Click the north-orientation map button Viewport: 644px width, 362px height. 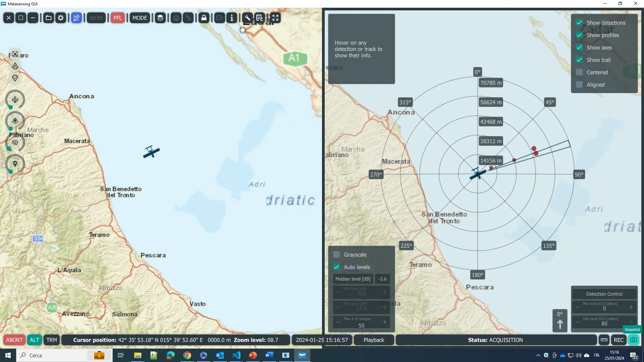point(15,100)
